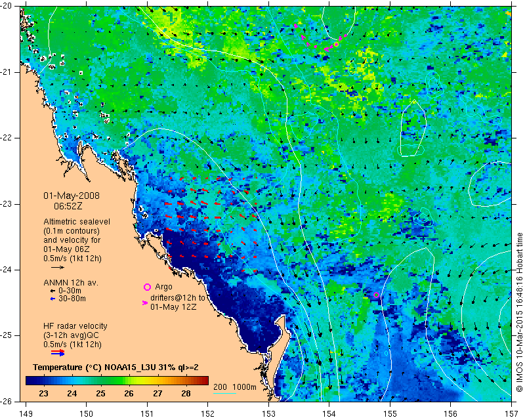Click the Argo float marker near 154.8E
Image resolution: width=525 pixels, height=420 pixels.
376,295
